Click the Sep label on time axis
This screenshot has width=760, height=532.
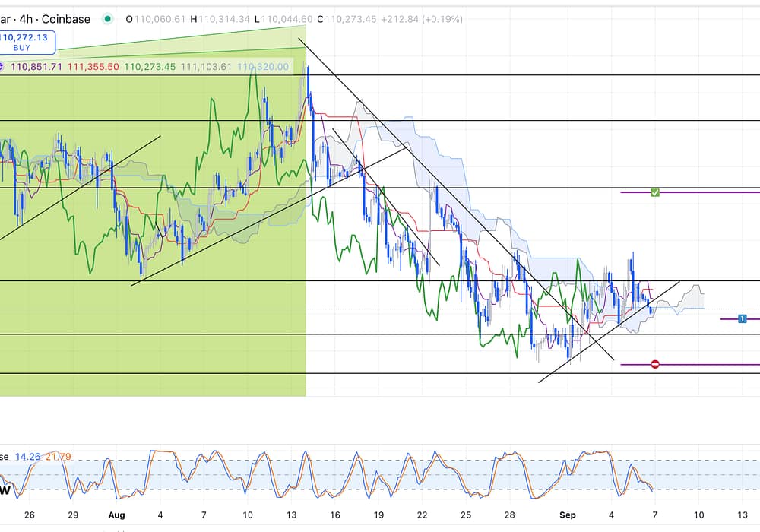[x=567, y=515]
